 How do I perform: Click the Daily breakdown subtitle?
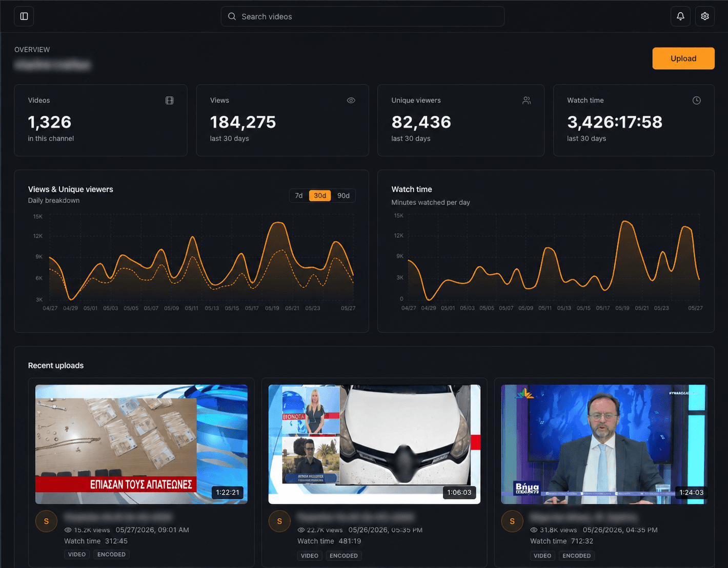pyautogui.click(x=54, y=200)
